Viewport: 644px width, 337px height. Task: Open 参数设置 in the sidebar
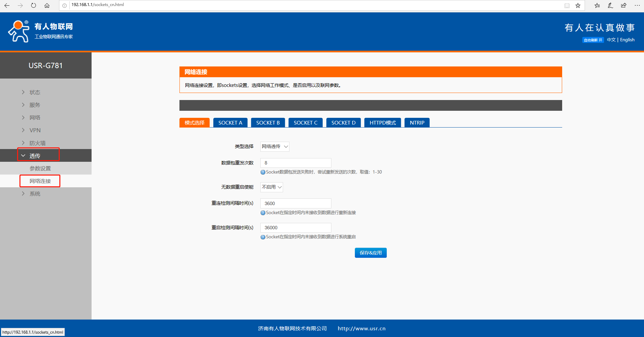(x=40, y=168)
